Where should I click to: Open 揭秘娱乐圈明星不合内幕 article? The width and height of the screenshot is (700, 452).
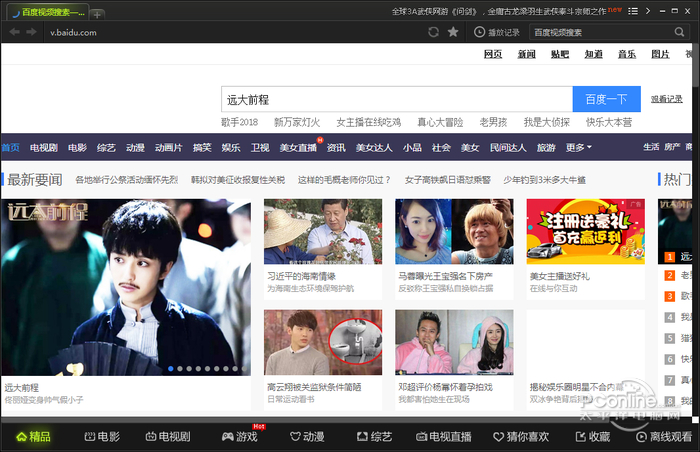576,387
